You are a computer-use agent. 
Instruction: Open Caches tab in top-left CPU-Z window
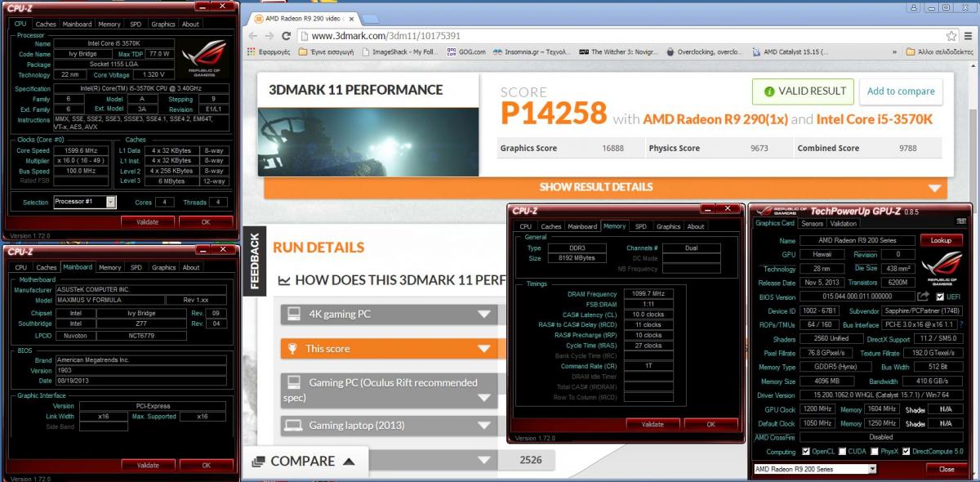coord(46,24)
